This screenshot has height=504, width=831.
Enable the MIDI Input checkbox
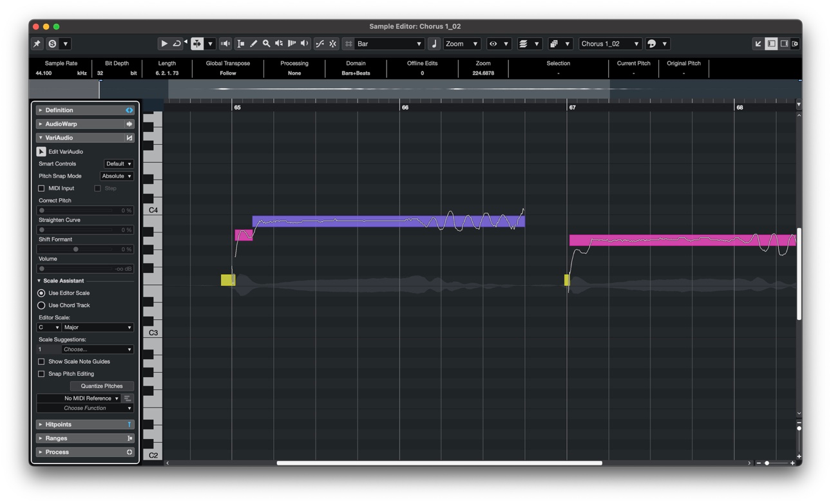tap(41, 189)
